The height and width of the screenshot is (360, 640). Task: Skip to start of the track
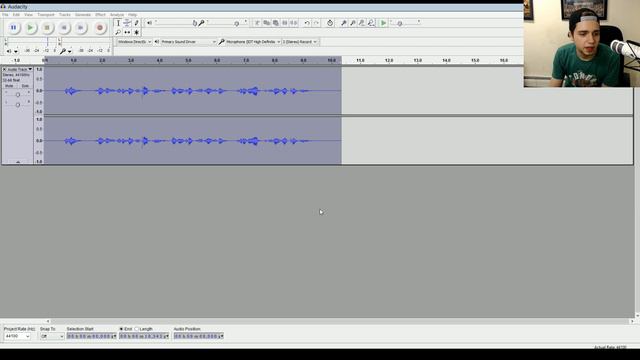pyautogui.click(x=64, y=28)
